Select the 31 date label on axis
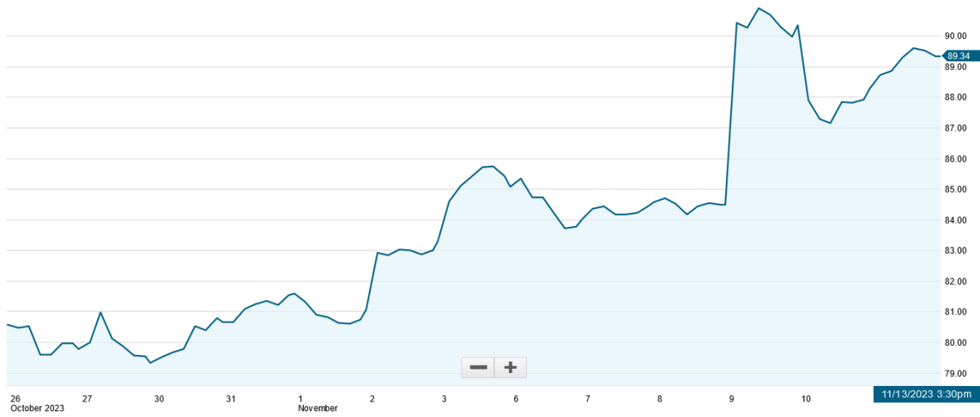Image resolution: width=980 pixels, height=417 pixels. (x=230, y=398)
